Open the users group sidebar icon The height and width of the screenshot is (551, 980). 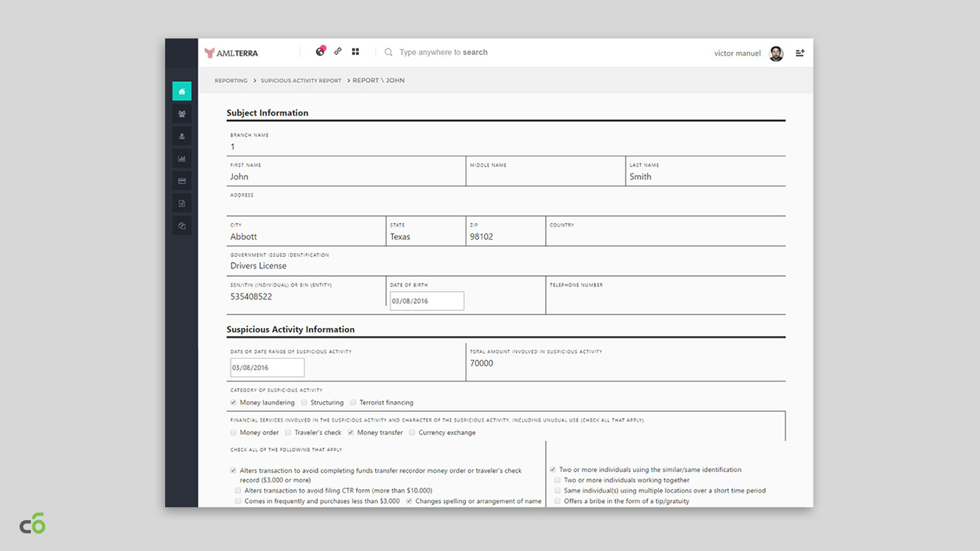click(x=182, y=114)
